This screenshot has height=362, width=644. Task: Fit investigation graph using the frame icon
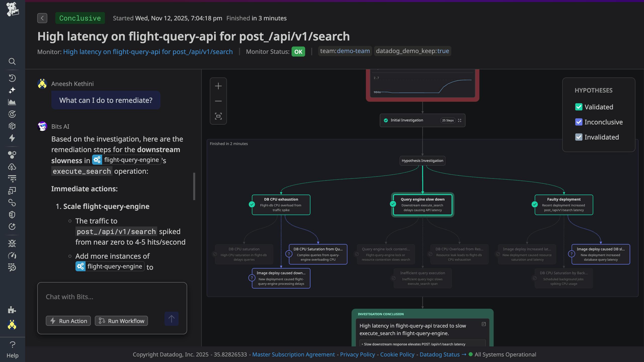pyautogui.click(x=218, y=116)
